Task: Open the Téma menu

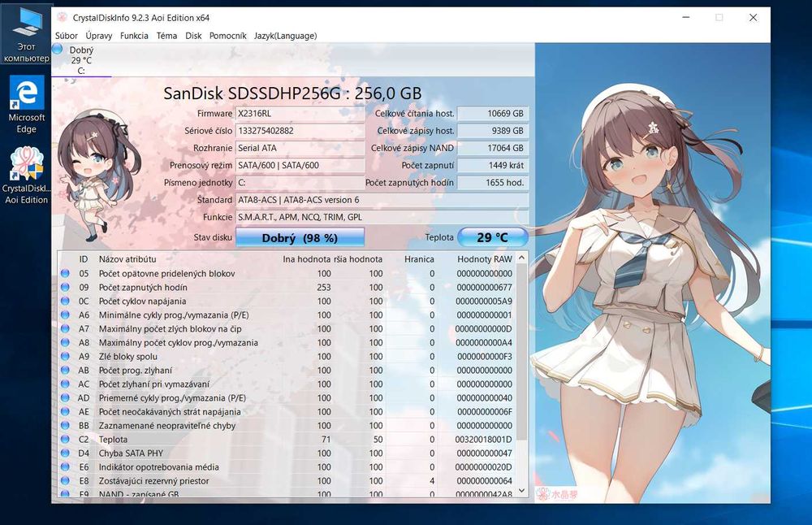Action: pos(166,36)
